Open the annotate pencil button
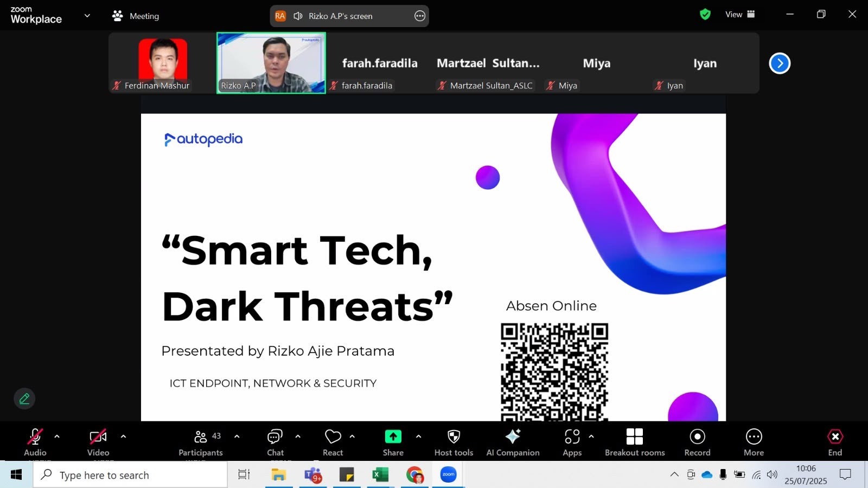 coord(24,399)
